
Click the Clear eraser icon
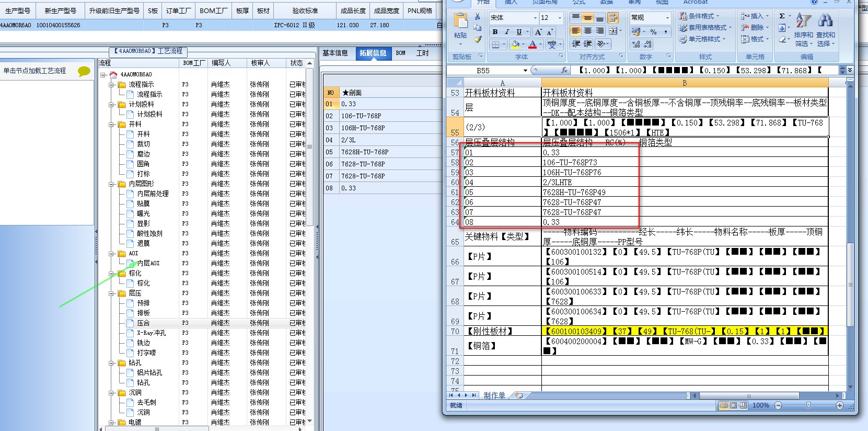pyautogui.click(x=782, y=40)
